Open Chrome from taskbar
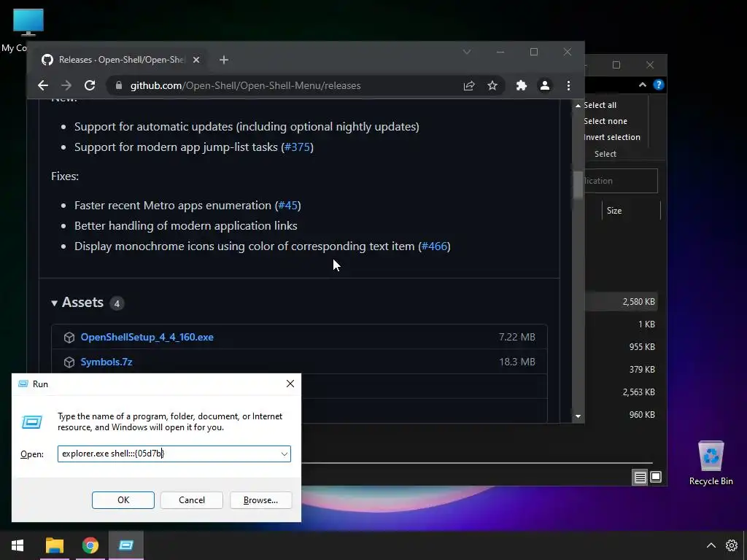Image resolution: width=747 pixels, height=560 pixels. [x=90, y=545]
